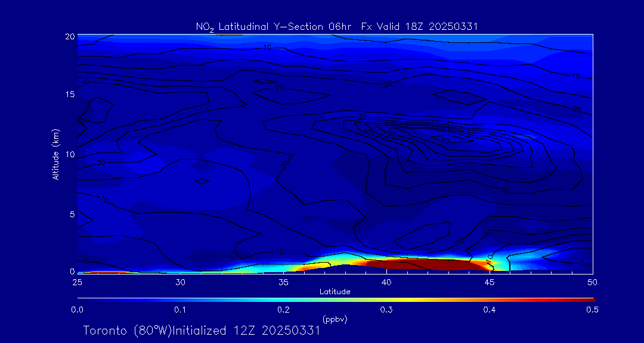Click the colorbar tick label "0.2"

(283, 310)
